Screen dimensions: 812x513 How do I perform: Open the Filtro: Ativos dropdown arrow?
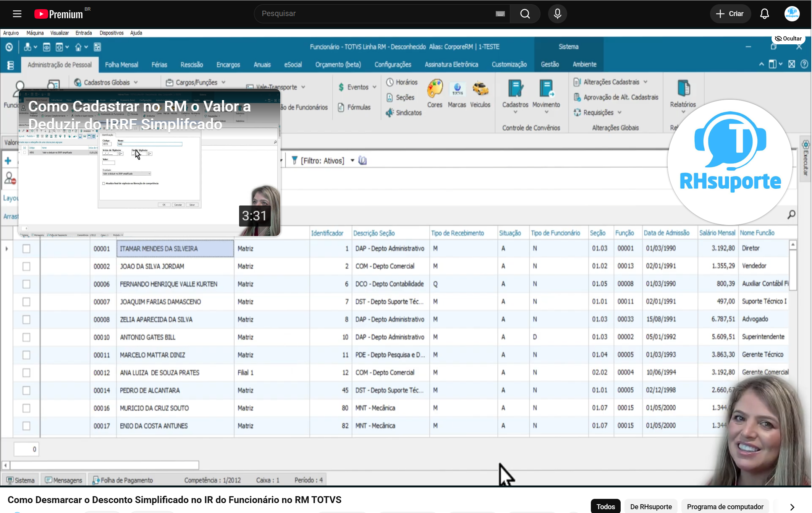pyautogui.click(x=353, y=160)
